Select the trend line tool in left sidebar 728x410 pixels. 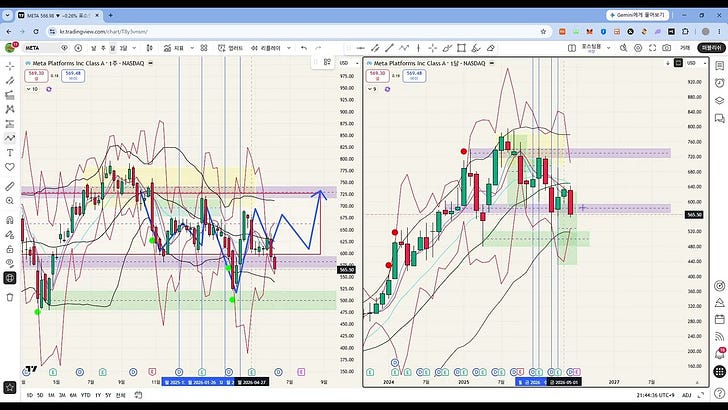click(10, 81)
